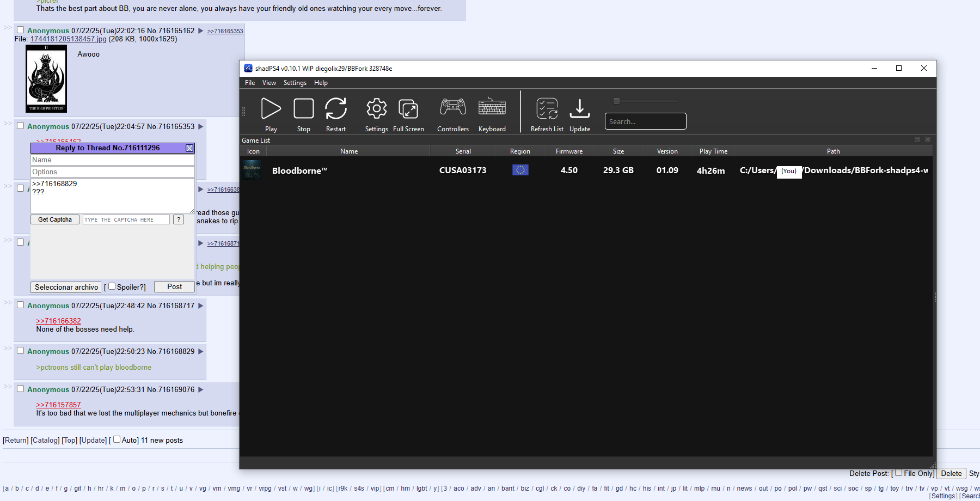Enable the Spoiler? checkbox in reply form

112,286
